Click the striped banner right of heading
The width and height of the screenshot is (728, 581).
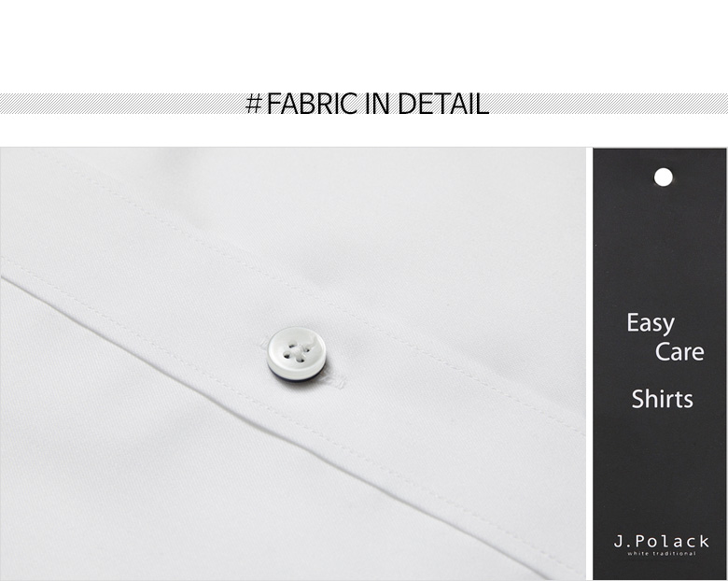[x=609, y=103]
